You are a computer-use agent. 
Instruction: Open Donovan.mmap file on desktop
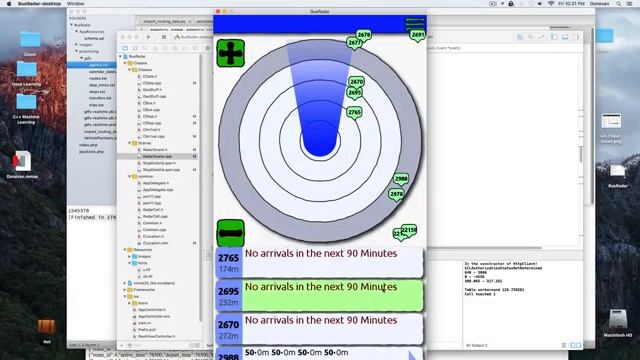coord(22,165)
